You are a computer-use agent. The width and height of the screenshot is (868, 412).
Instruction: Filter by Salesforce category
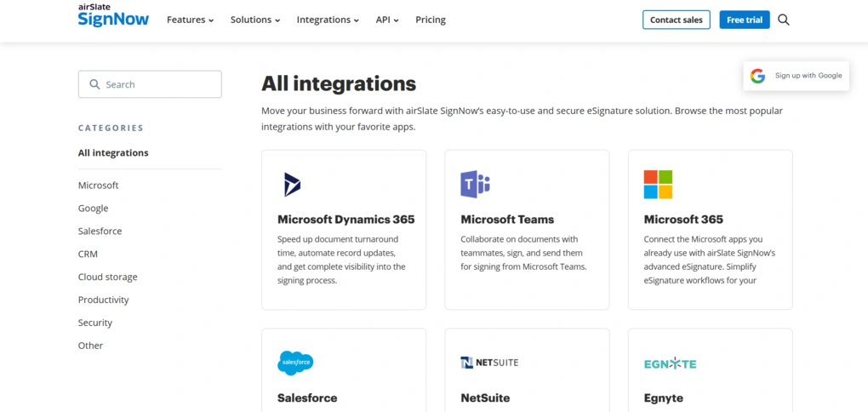pyautogui.click(x=100, y=231)
